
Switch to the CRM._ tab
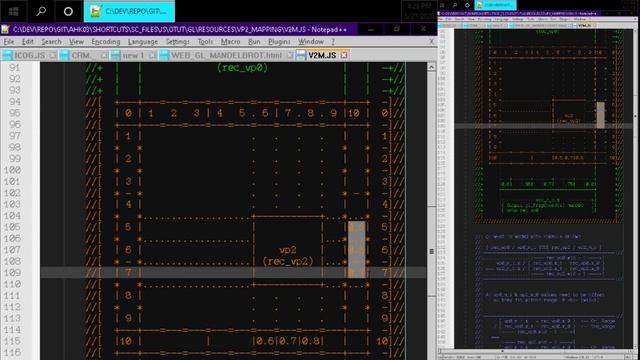[x=84, y=55]
